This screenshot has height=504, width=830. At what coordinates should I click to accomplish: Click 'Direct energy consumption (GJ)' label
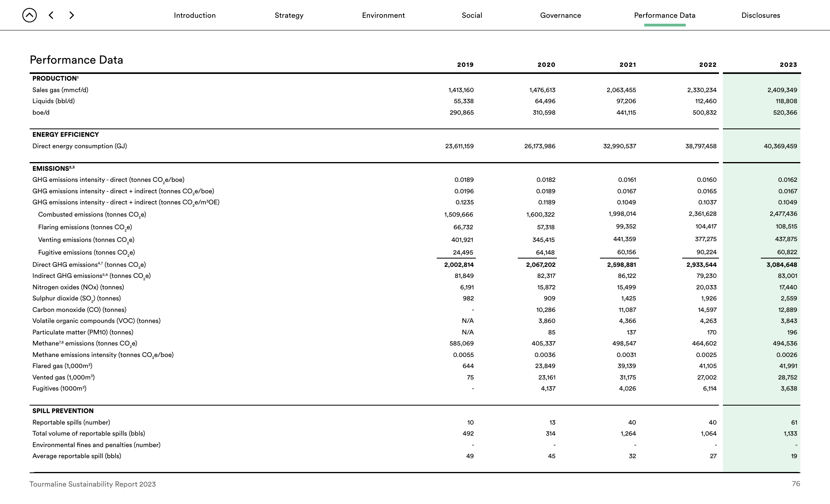(x=79, y=146)
